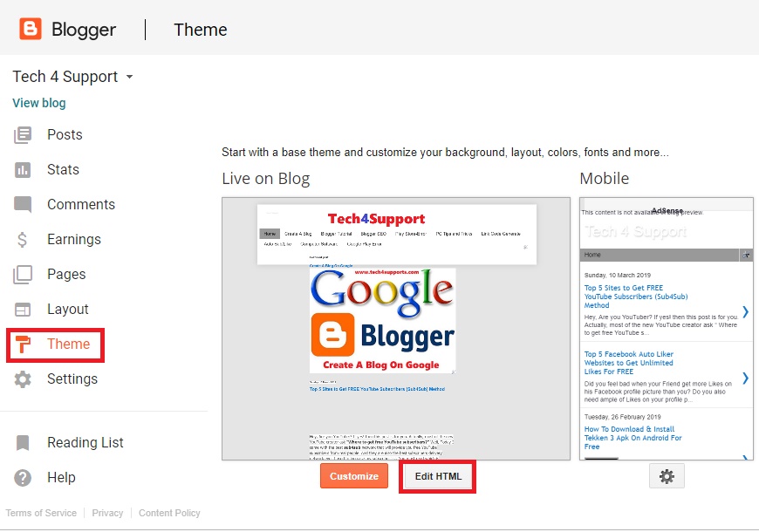The width and height of the screenshot is (759, 532).
Task: Click the View blog link
Action: (39, 103)
